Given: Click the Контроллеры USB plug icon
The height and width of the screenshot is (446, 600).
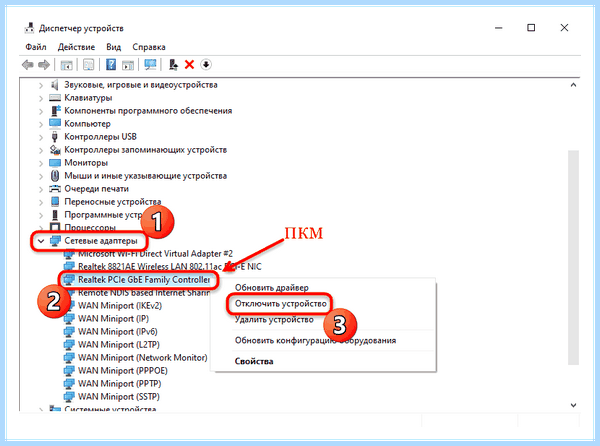Looking at the screenshot, I should pyautogui.click(x=55, y=137).
